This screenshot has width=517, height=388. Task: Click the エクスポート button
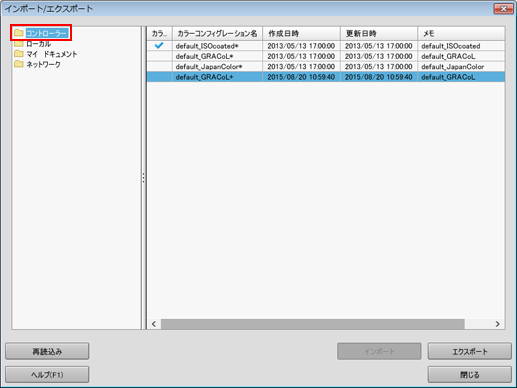(470, 351)
